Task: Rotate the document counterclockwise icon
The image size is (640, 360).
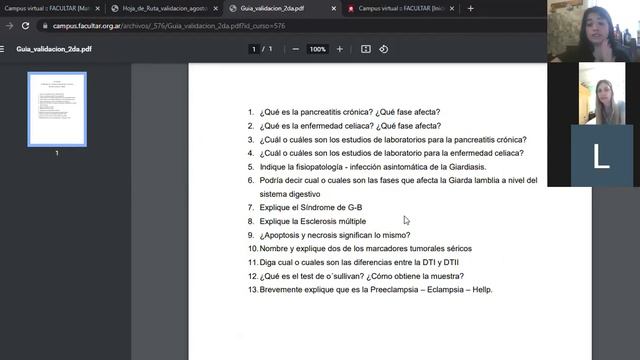Action: 384,49
